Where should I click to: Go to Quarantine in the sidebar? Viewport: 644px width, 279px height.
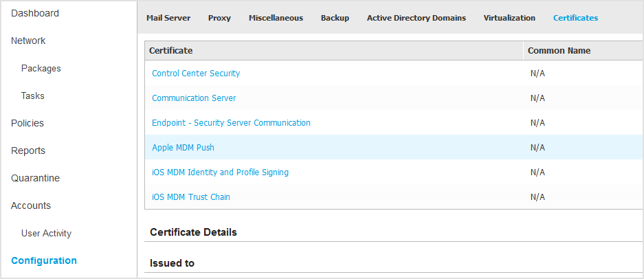35,178
